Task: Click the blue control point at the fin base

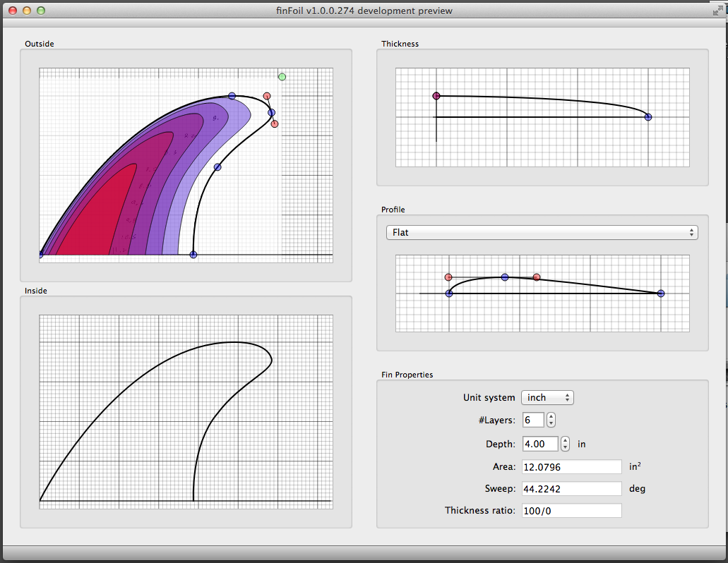Action: point(193,255)
